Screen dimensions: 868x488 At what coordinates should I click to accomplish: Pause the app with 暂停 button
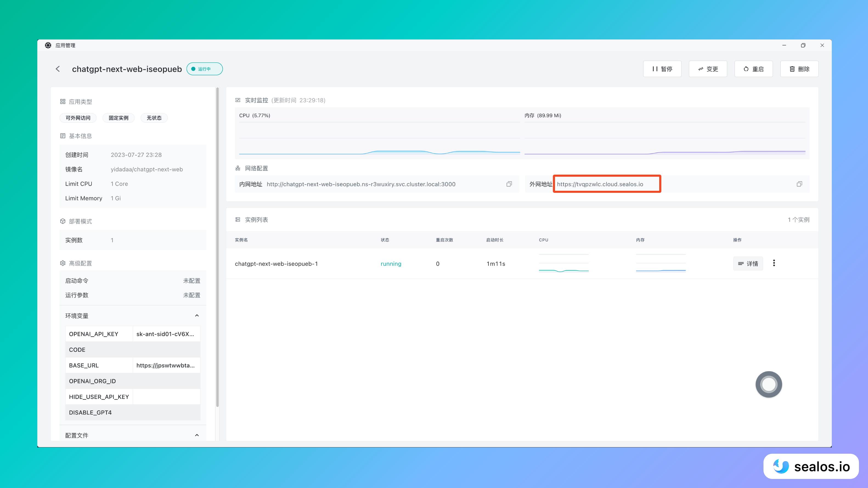tap(662, 69)
